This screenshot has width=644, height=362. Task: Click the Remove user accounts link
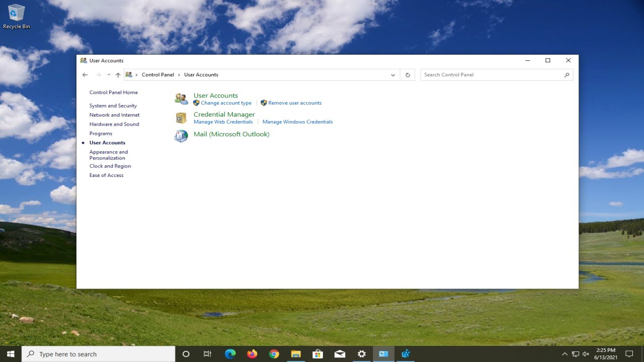(295, 103)
